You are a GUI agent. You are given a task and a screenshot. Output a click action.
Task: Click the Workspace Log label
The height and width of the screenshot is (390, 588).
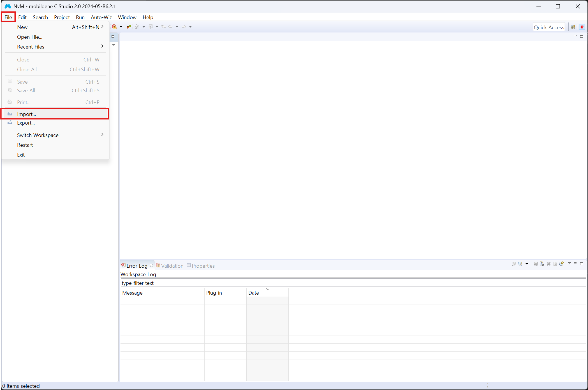tap(138, 274)
